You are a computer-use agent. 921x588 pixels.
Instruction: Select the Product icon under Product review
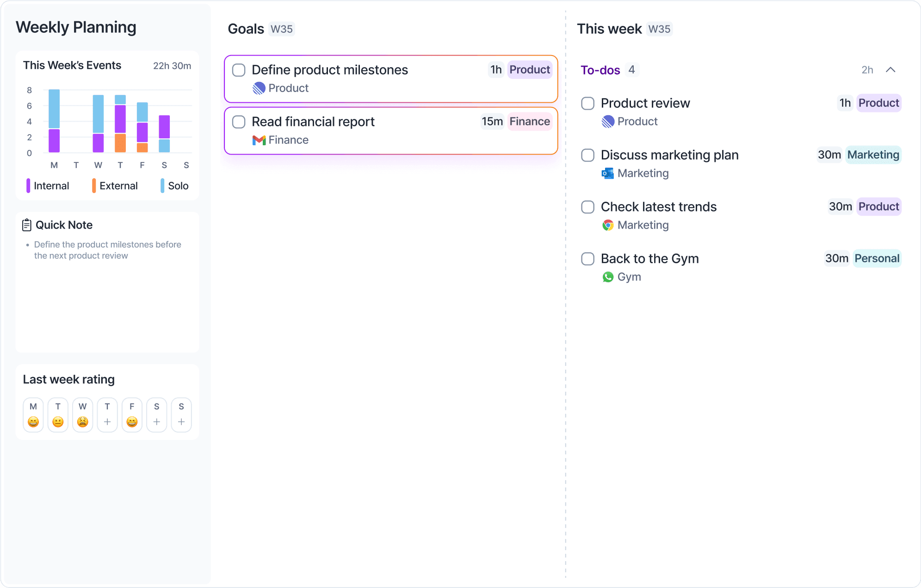pyautogui.click(x=608, y=121)
